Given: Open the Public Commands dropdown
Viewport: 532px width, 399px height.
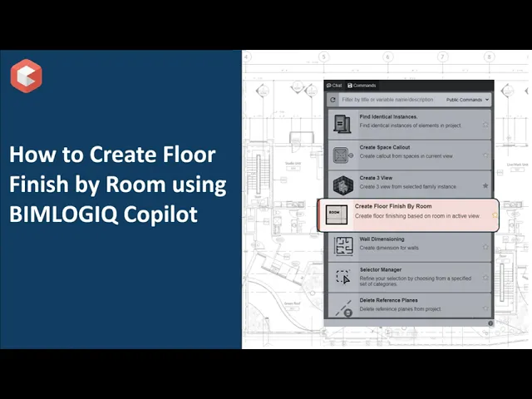Looking at the screenshot, I should point(467,100).
